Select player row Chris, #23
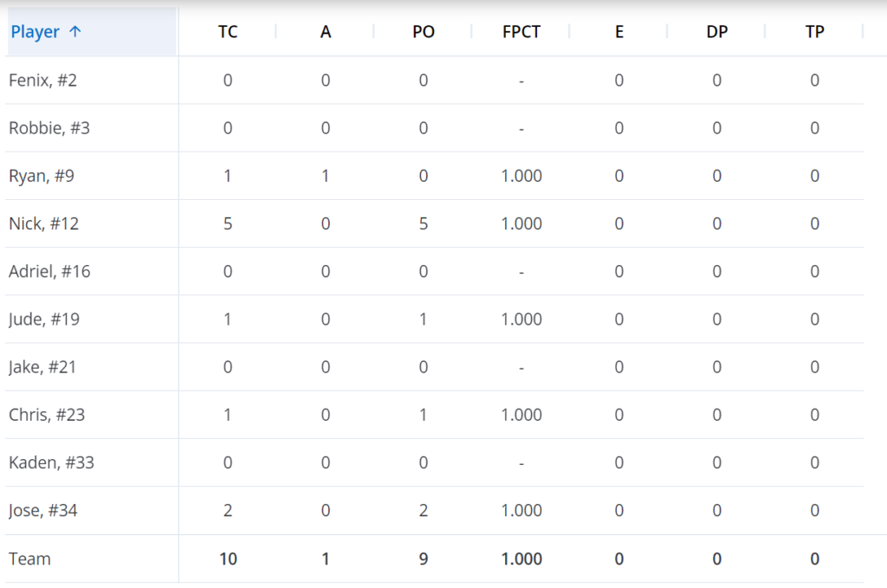 pos(435,415)
